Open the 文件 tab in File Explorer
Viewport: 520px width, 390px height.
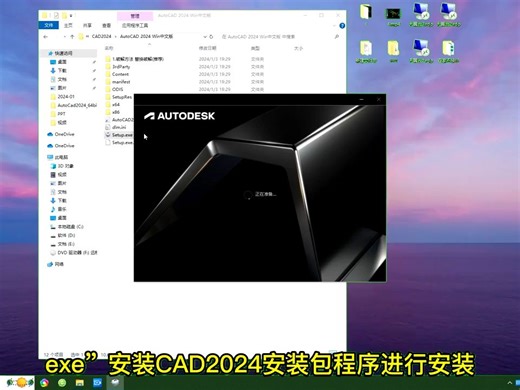[49, 25]
